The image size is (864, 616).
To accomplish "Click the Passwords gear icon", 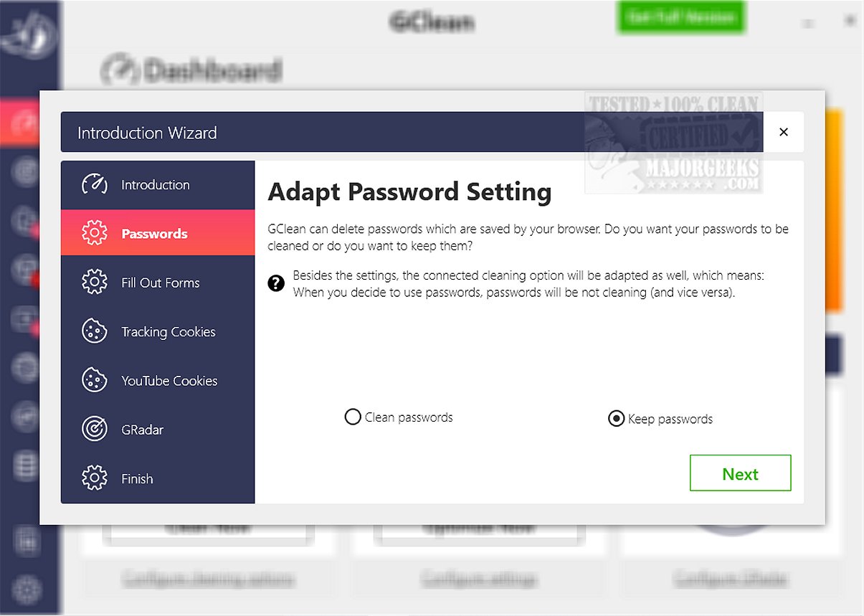I will [x=95, y=233].
